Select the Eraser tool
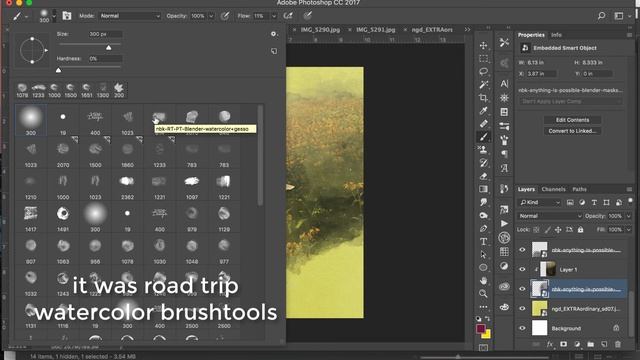 pyautogui.click(x=484, y=176)
